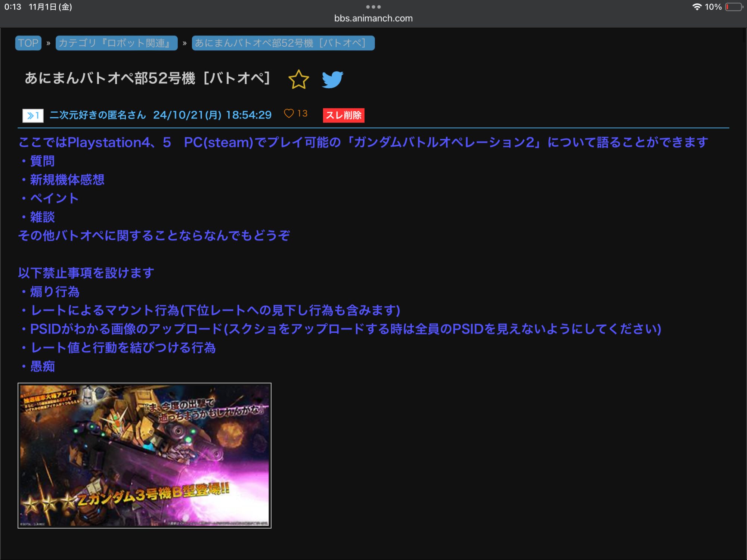Click the timestamp 24/10/21(月) 18:54:29
The width and height of the screenshot is (747, 560).
[x=212, y=115]
